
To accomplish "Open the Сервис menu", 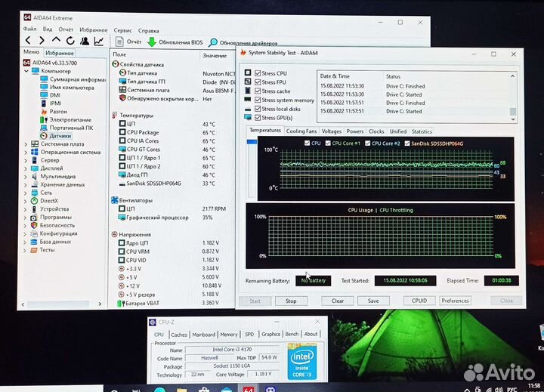I will tap(123, 30).
